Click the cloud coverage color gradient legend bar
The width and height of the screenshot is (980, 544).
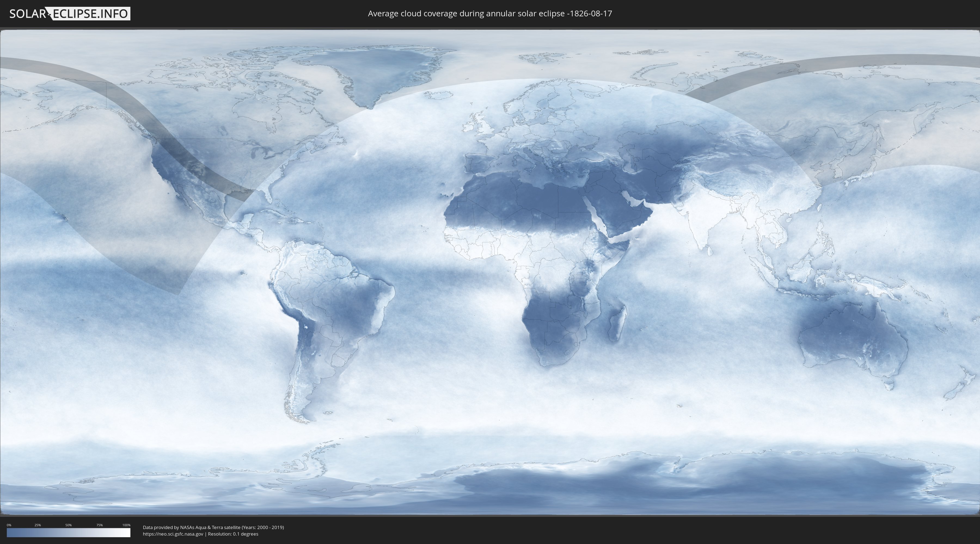click(69, 532)
